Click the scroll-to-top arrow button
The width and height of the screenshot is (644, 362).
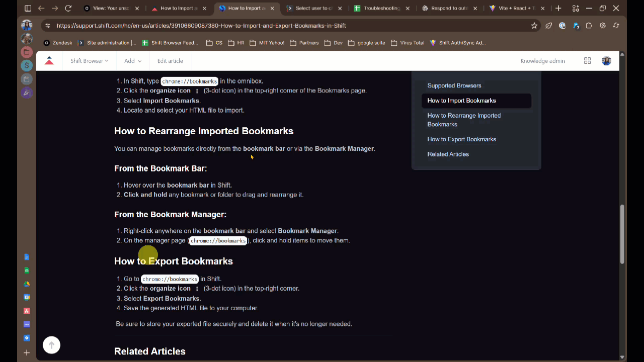pyautogui.click(x=51, y=345)
